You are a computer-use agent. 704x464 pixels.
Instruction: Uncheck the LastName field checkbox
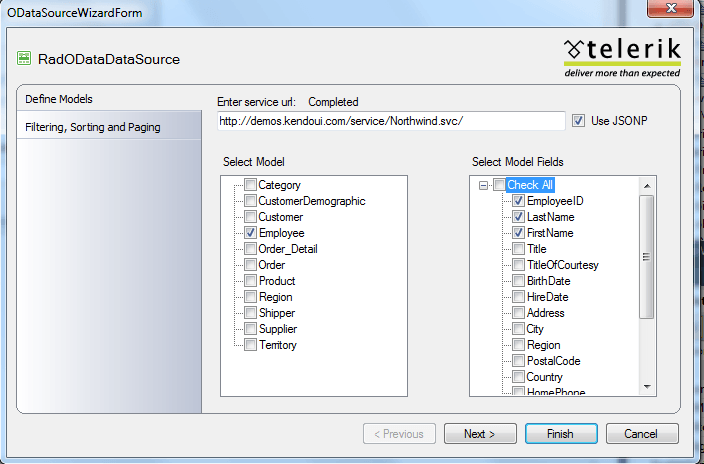[x=518, y=217]
